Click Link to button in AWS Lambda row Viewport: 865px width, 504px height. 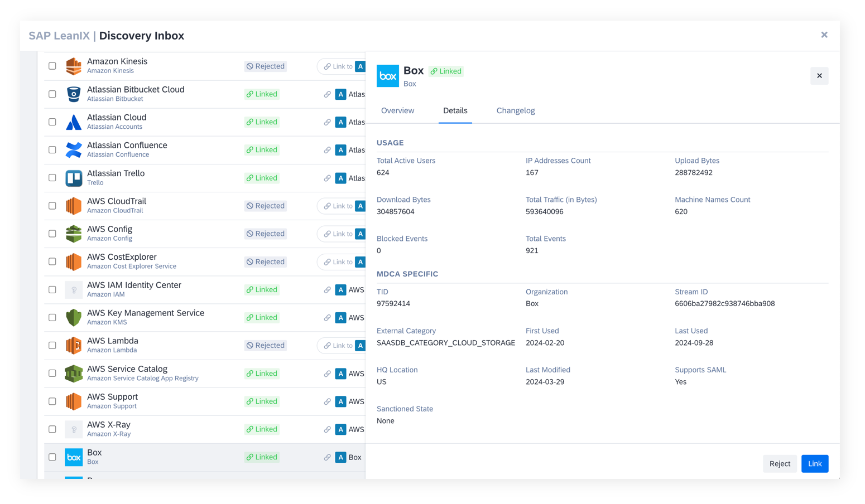[341, 346]
